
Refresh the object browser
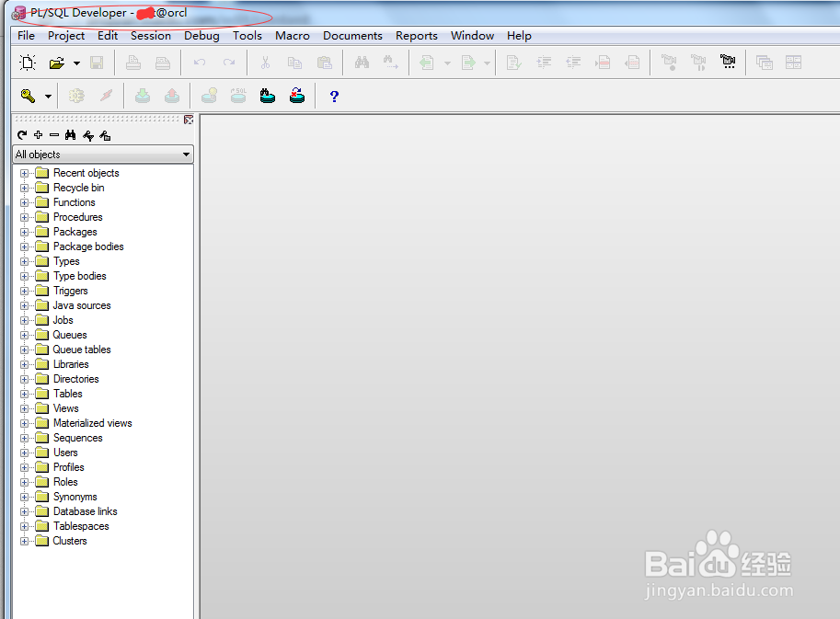tap(22, 135)
